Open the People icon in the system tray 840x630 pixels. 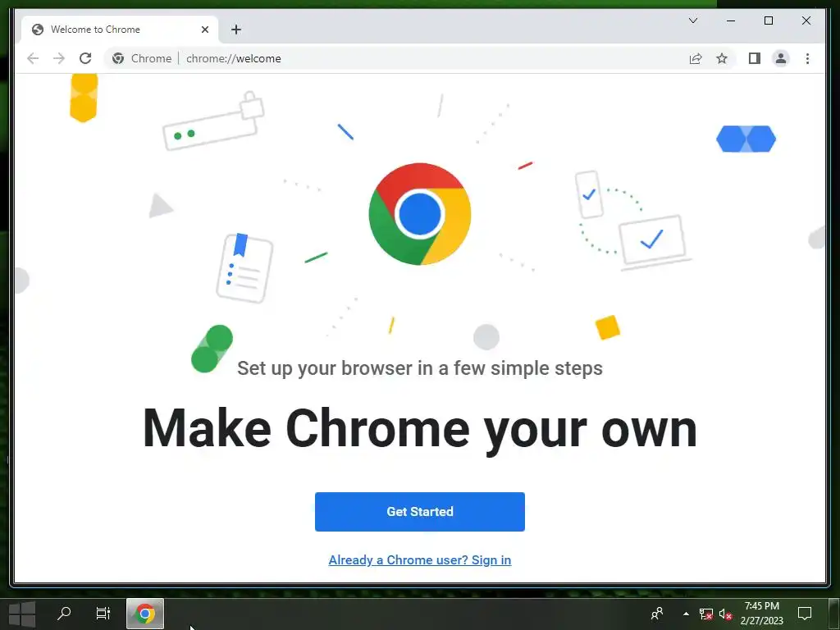click(657, 614)
